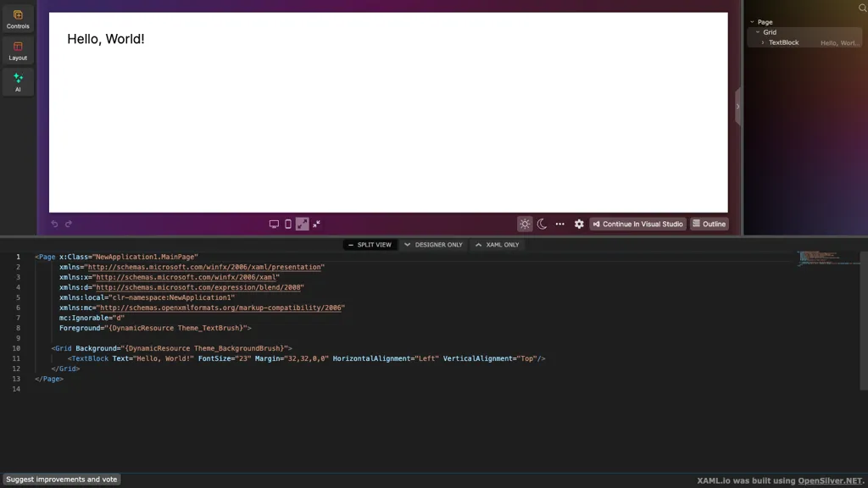Expand the TextBlock node in outline tree
The width and height of the screenshot is (868, 488).
tap(761, 42)
